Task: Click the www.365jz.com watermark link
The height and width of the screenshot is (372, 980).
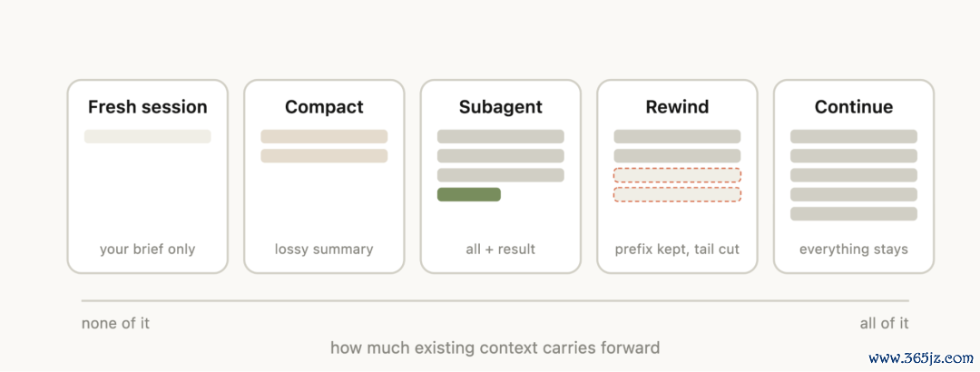Action: pyautogui.click(x=921, y=359)
